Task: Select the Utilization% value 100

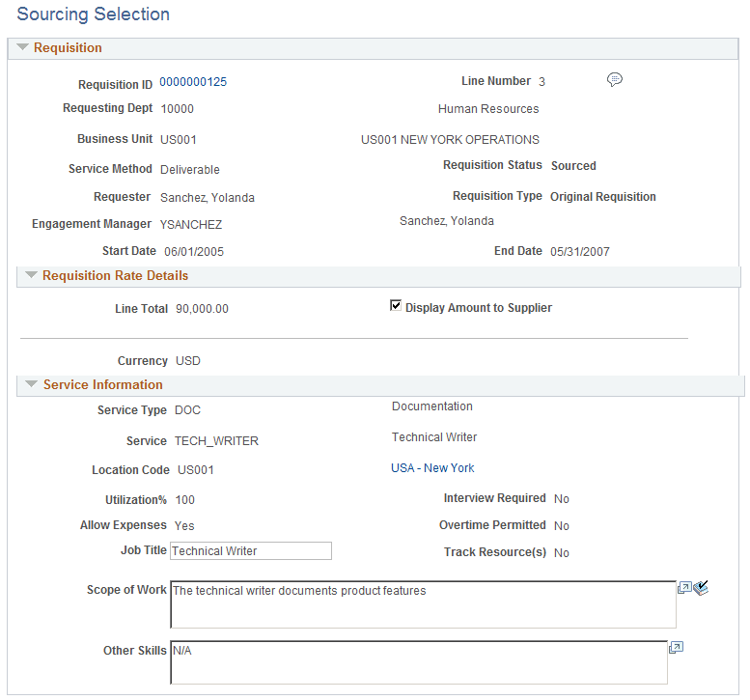Action: (x=184, y=500)
